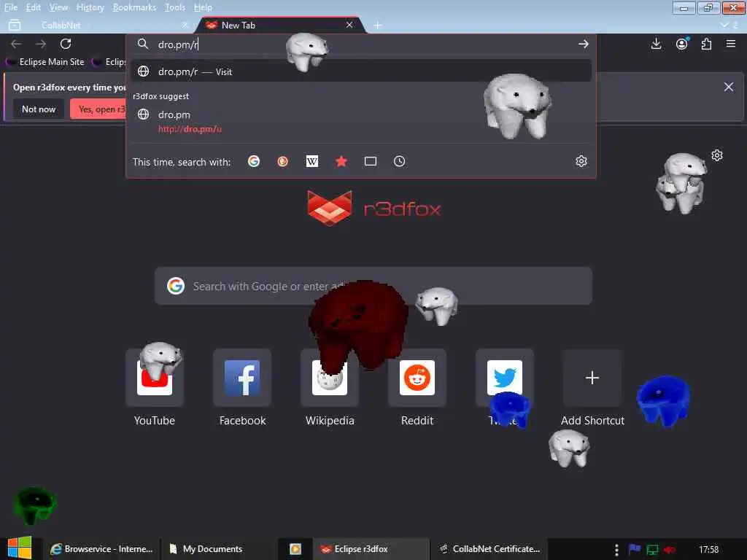Click the red speaker volume tray icon

point(670,550)
